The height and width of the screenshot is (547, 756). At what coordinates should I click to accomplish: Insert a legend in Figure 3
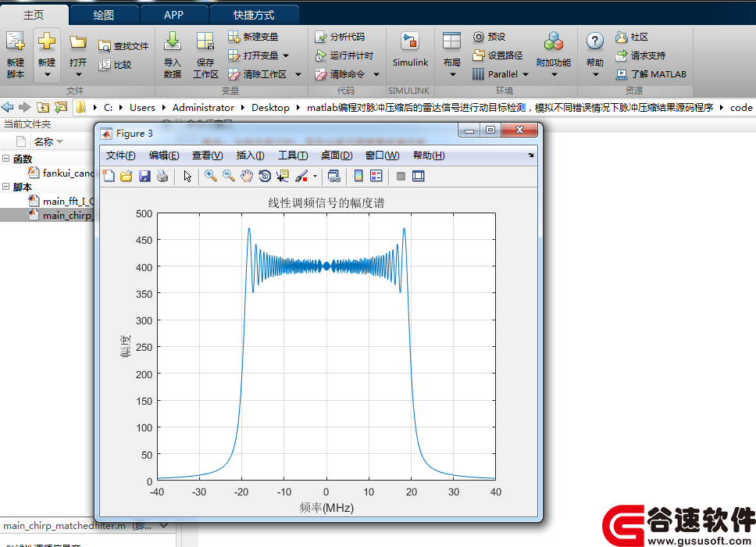coord(376,176)
